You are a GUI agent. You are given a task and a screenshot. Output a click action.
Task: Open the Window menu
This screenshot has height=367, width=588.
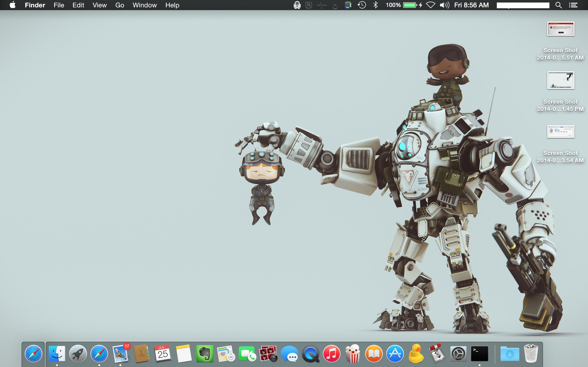tap(145, 5)
